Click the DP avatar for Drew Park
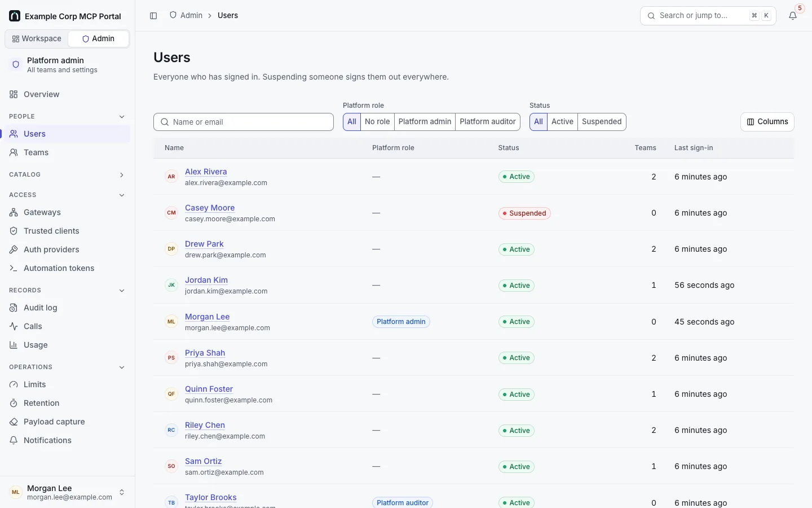This screenshot has height=508, width=812. [x=171, y=249]
